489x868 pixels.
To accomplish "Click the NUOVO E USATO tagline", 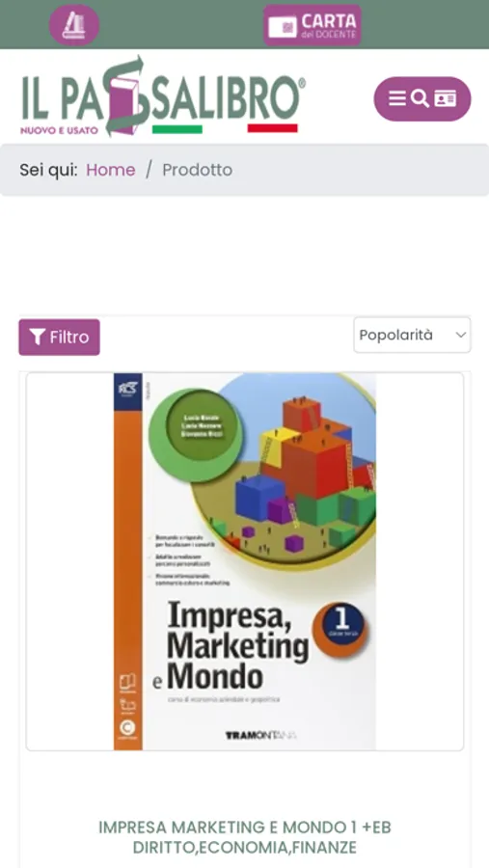I will click(59, 130).
